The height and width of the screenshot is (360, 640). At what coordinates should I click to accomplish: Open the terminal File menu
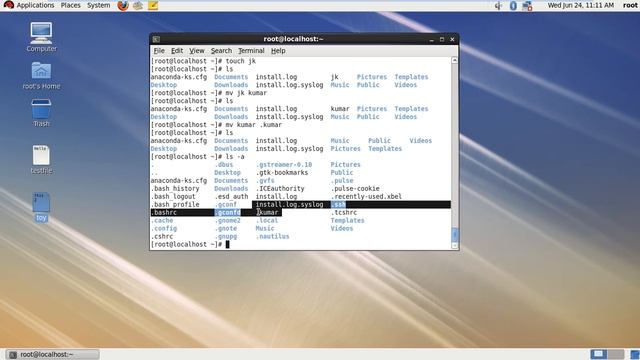159,51
